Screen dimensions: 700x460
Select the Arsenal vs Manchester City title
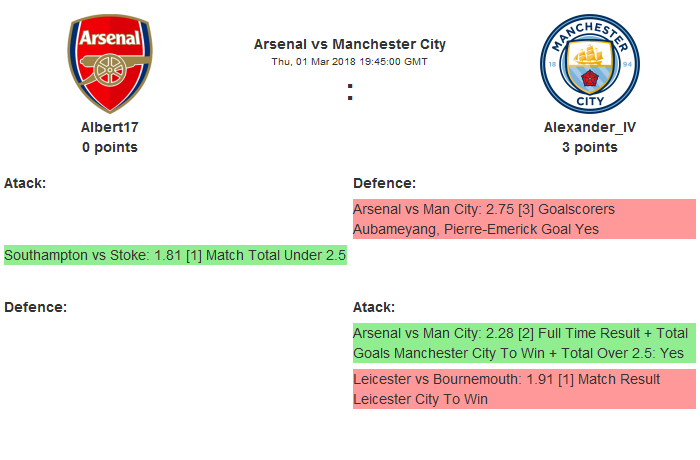click(350, 44)
